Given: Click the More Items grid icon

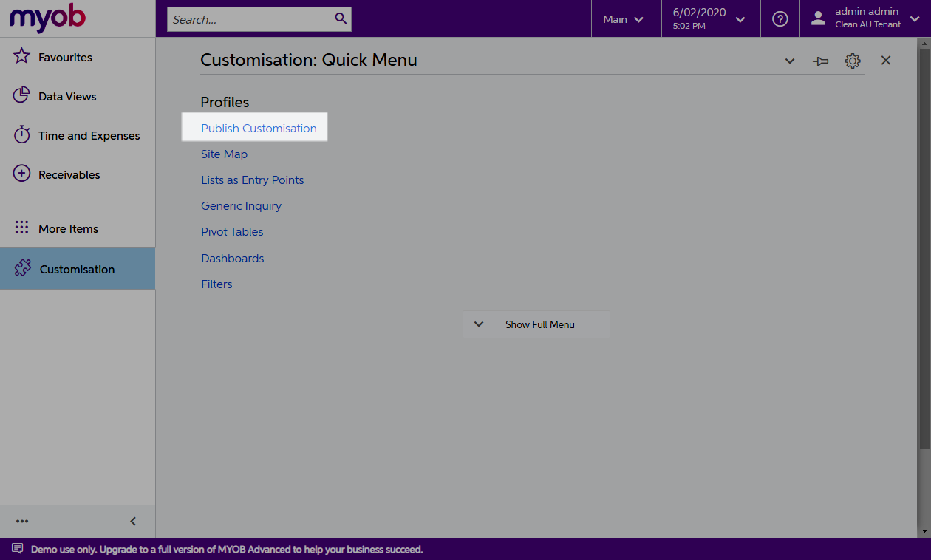Looking at the screenshot, I should pos(22,228).
